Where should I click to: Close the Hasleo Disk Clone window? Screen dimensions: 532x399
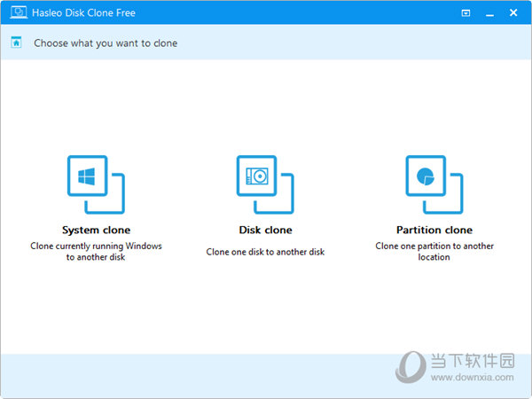[513, 12]
